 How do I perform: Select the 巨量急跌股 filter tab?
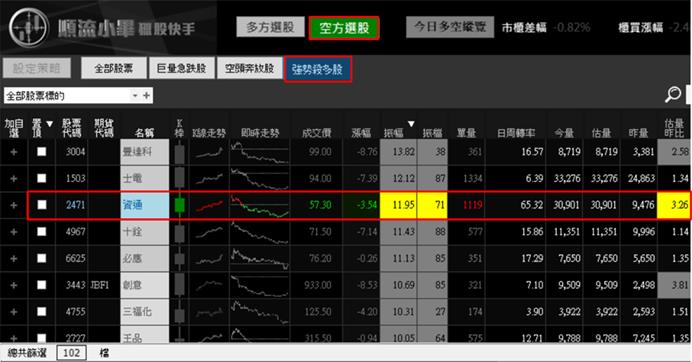(181, 68)
